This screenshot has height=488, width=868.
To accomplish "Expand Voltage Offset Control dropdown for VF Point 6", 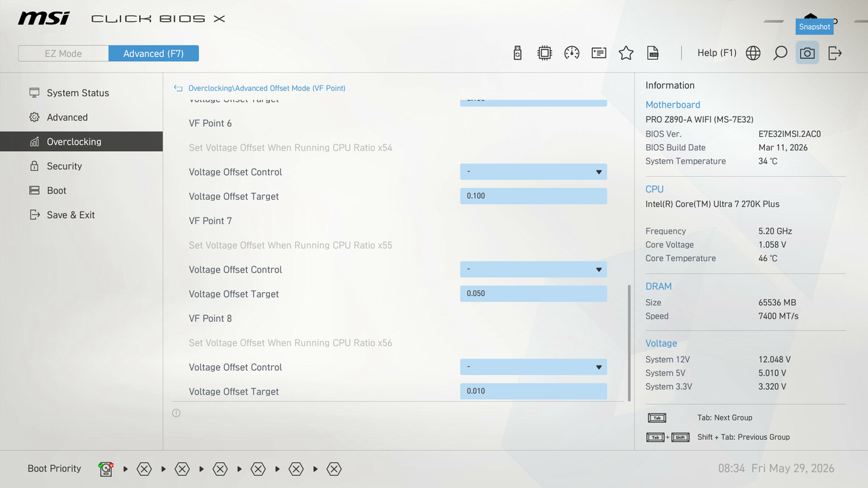I will tap(533, 171).
